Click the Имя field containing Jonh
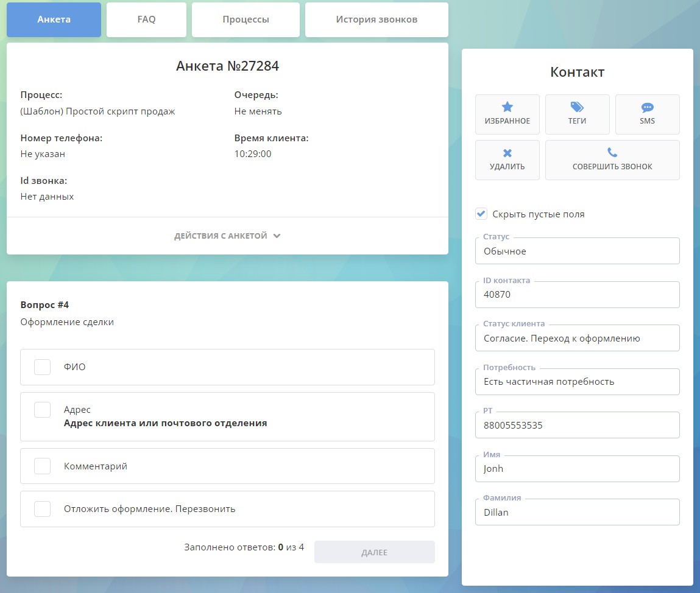This screenshot has height=593, width=700. click(x=577, y=469)
